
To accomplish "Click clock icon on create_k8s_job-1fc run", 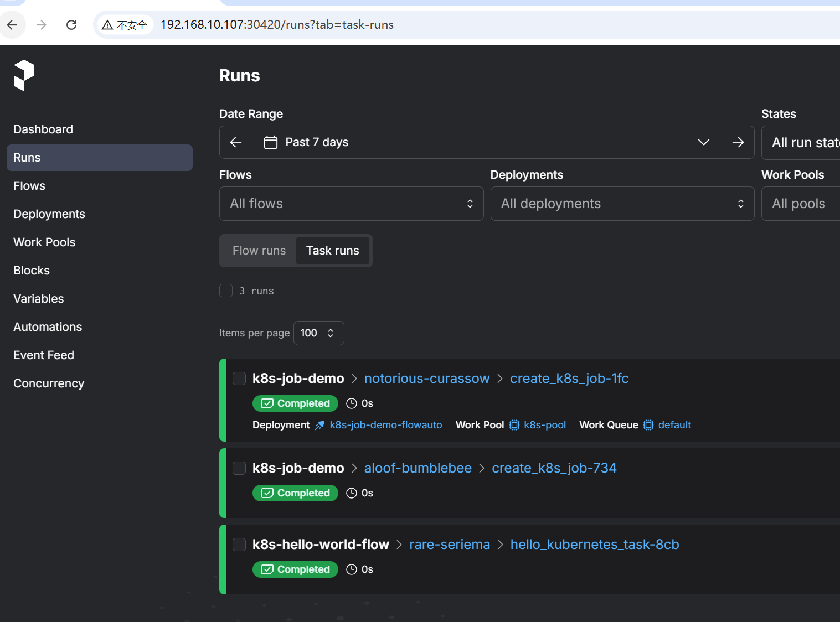I will coord(352,403).
